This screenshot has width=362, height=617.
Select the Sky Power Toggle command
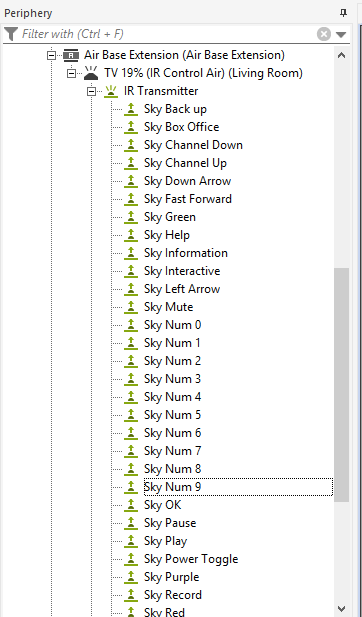coord(191,559)
